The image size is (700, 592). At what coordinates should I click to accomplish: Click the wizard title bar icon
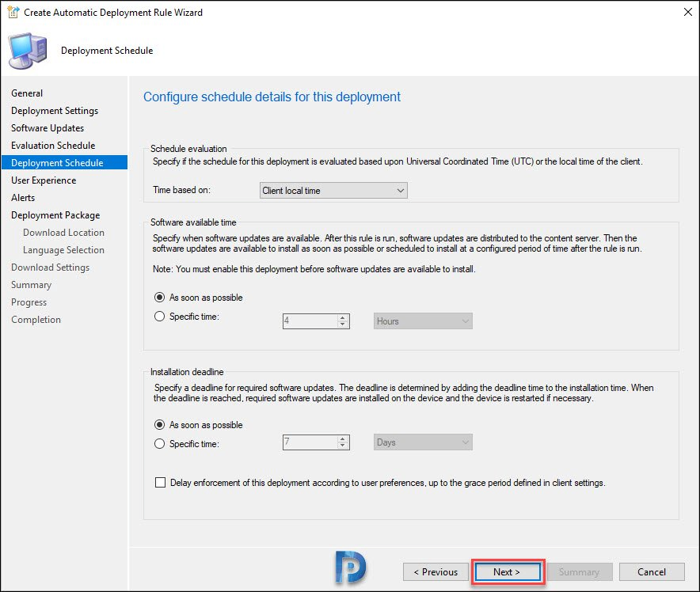point(13,12)
